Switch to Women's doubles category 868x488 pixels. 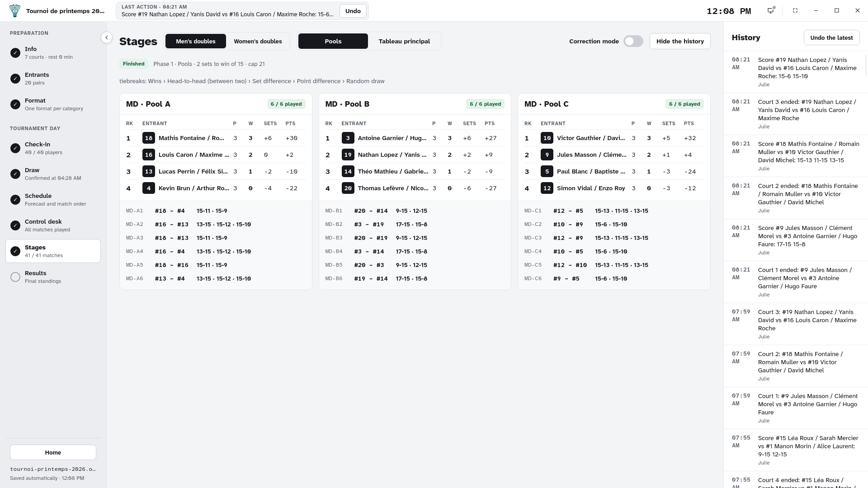(x=258, y=41)
